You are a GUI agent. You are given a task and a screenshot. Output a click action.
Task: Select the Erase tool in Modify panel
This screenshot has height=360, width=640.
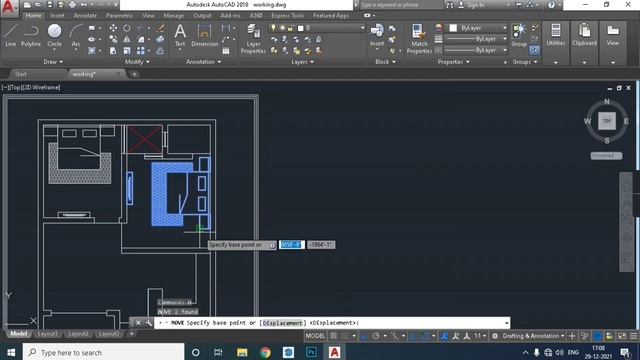tap(160, 28)
